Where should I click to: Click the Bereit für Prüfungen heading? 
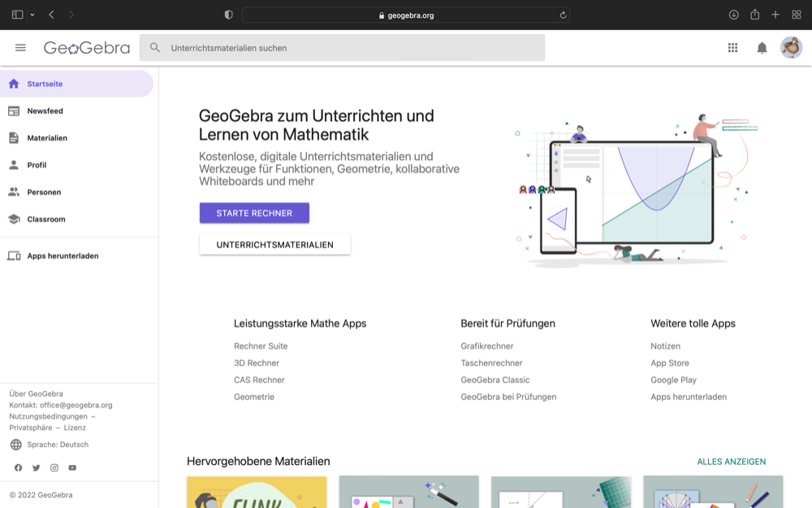click(508, 323)
